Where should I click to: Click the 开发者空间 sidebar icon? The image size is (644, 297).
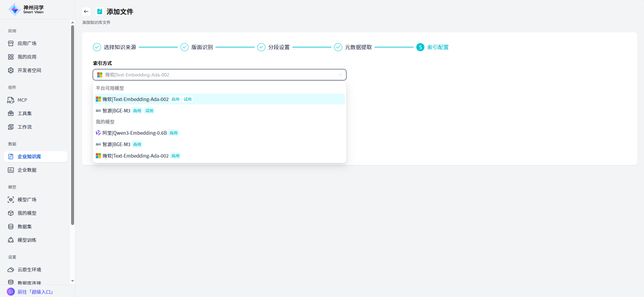(x=11, y=70)
